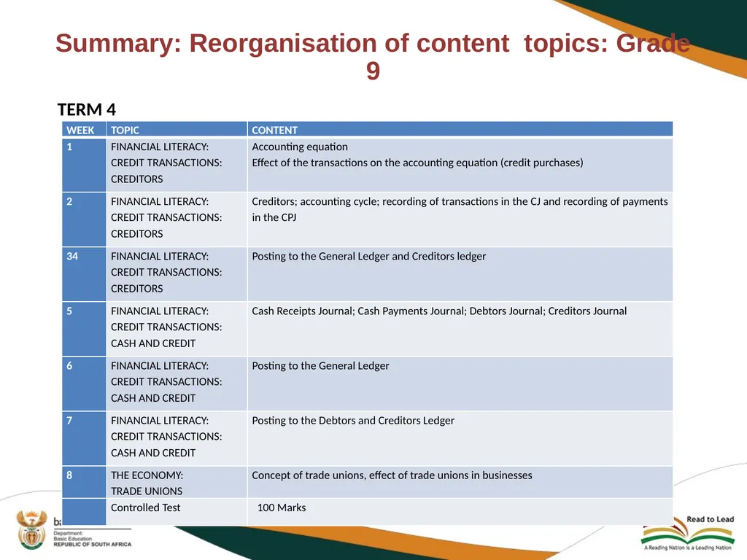Click week 6 'Posting to the General Ledger' content
Image resolution: width=747 pixels, height=560 pixels.
(x=320, y=366)
